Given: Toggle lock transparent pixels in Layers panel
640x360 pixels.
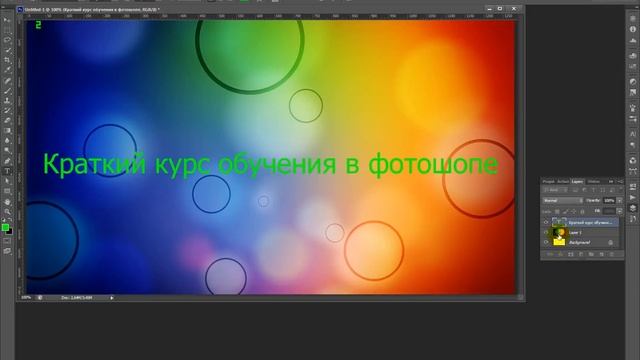Looking at the screenshot, I should pos(557,211).
